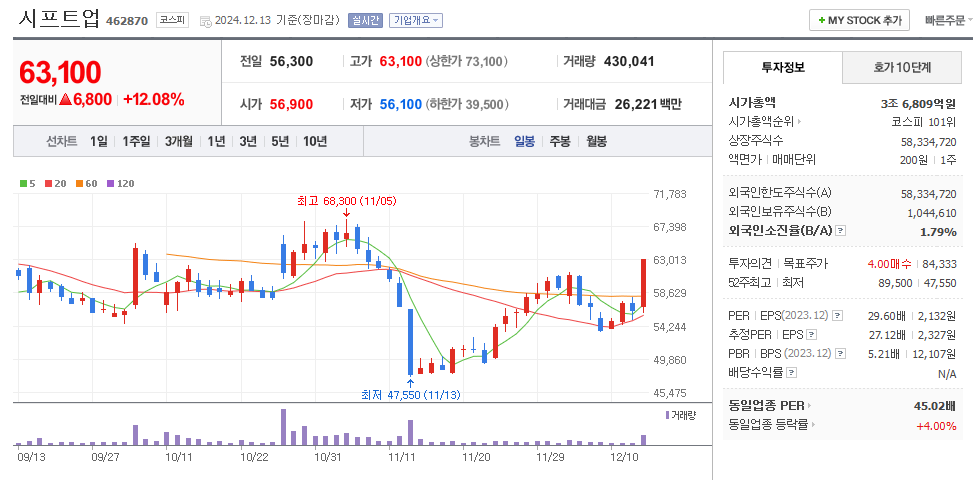Click the tall volume bar near 10/22
This screenshot has height=480, width=980.
click(284, 427)
